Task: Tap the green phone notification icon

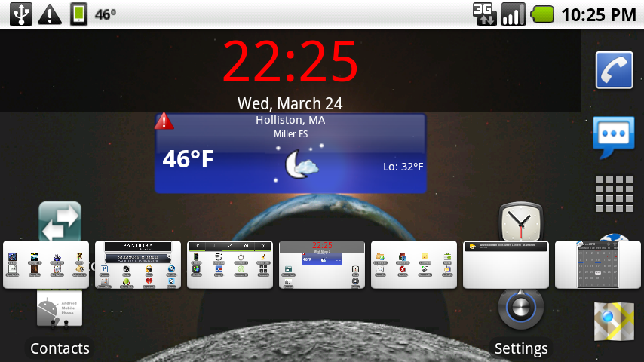Action: tap(78, 14)
